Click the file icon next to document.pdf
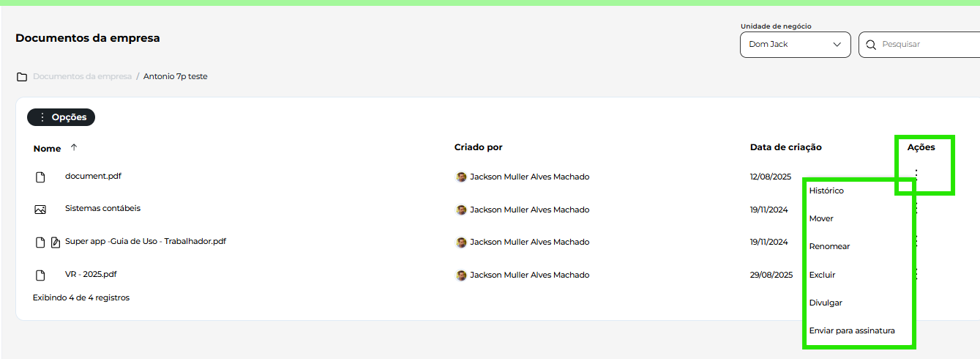 coord(41,177)
